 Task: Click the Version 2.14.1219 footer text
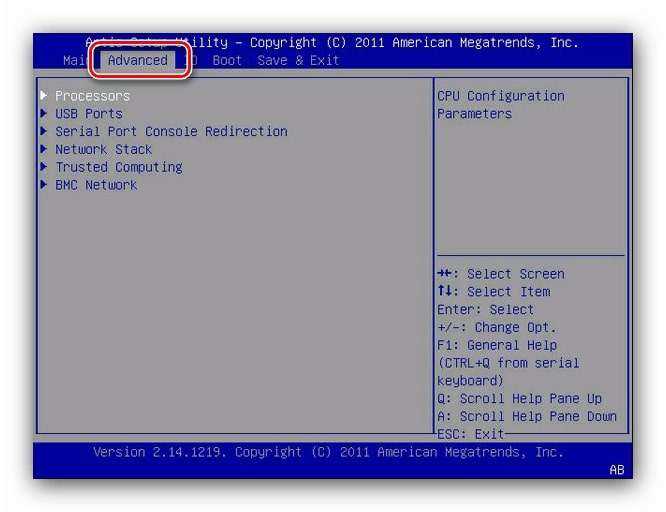point(328,452)
